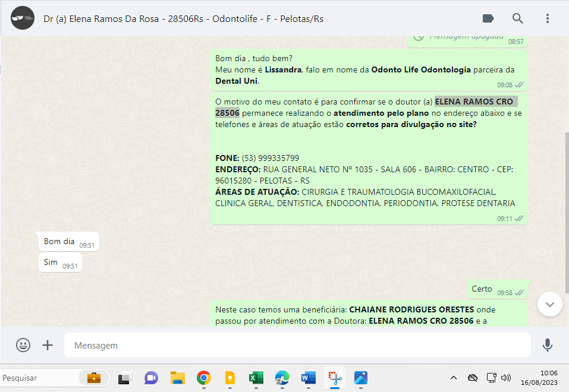Switch to Microsoft Edge in taskbar
This screenshot has height=392, width=569.
point(282,378)
